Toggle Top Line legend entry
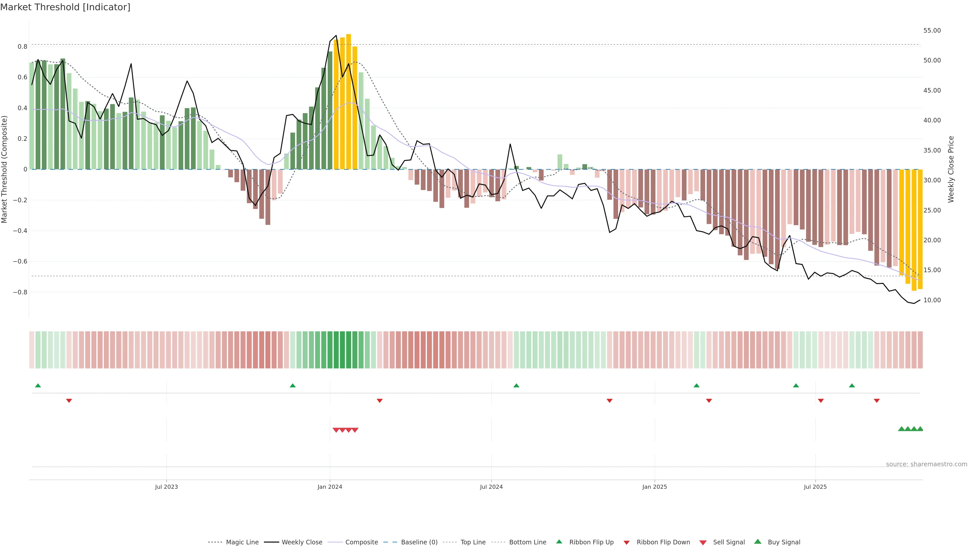The height and width of the screenshot is (551, 980). click(473, 542)
